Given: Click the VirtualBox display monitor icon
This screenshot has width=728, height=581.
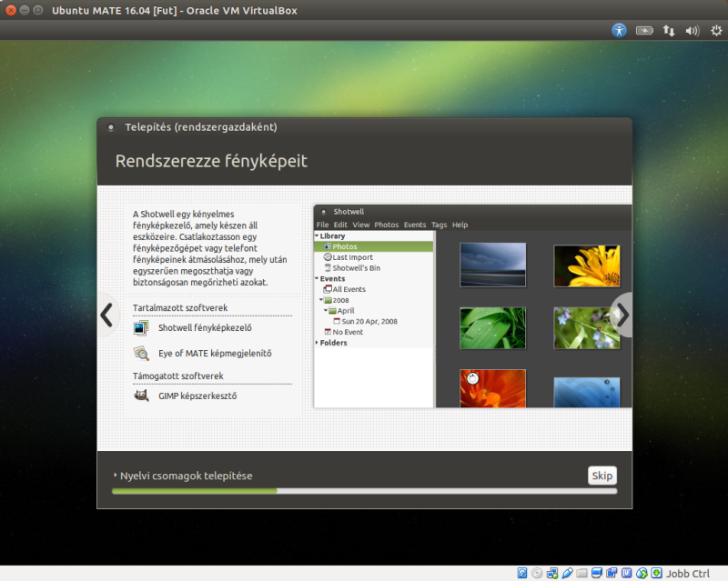Looking at the screenshot, I should 597,573.
